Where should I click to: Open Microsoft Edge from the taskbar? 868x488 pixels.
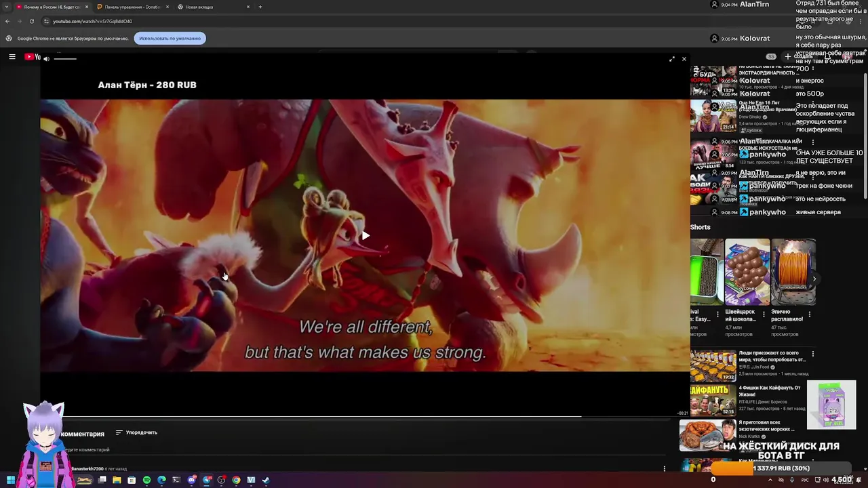pos(161,480)
